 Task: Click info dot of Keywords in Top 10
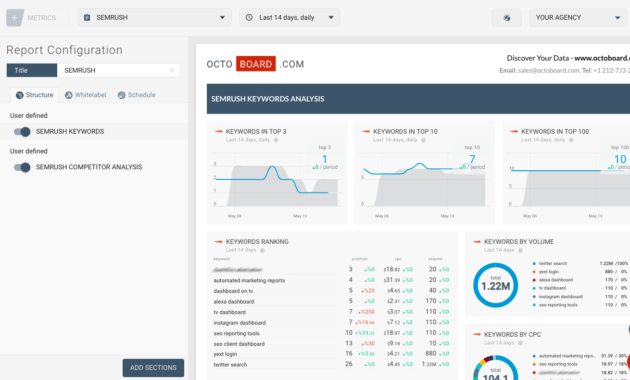pyautogui.click(x=423, y=140)
